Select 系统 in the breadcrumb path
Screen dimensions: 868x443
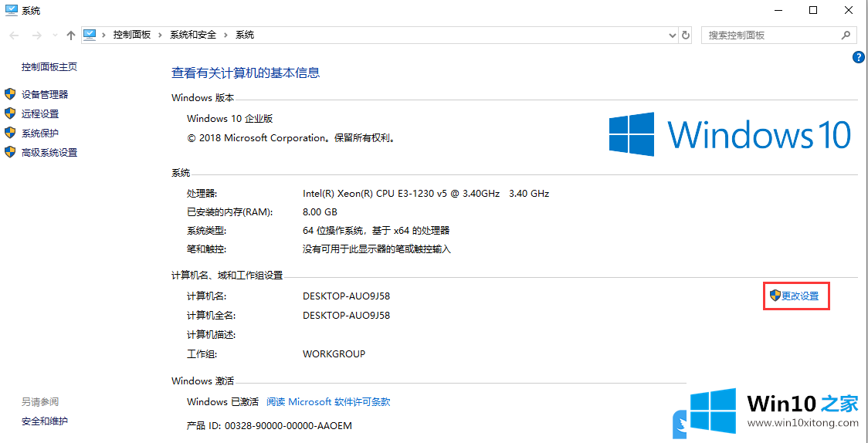245,35
